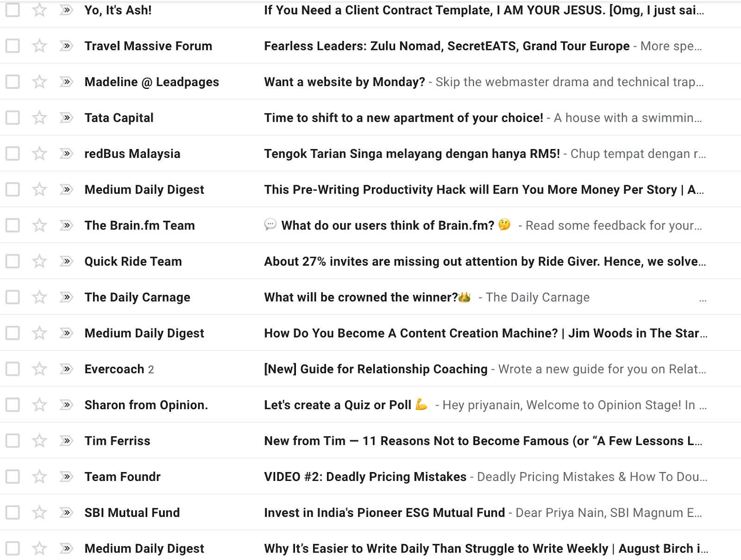Select checkbox for 'Write Daily' Medium email

coord(13,548)
